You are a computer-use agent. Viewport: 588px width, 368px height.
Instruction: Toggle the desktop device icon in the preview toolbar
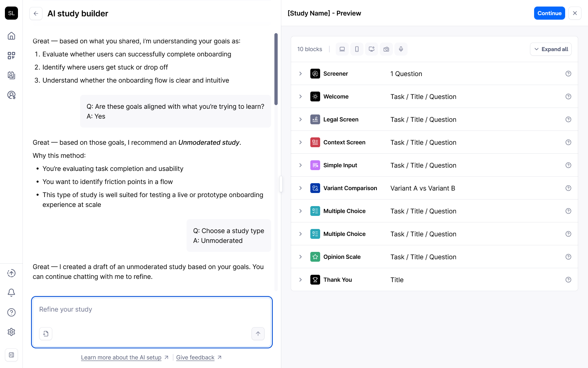342,49
